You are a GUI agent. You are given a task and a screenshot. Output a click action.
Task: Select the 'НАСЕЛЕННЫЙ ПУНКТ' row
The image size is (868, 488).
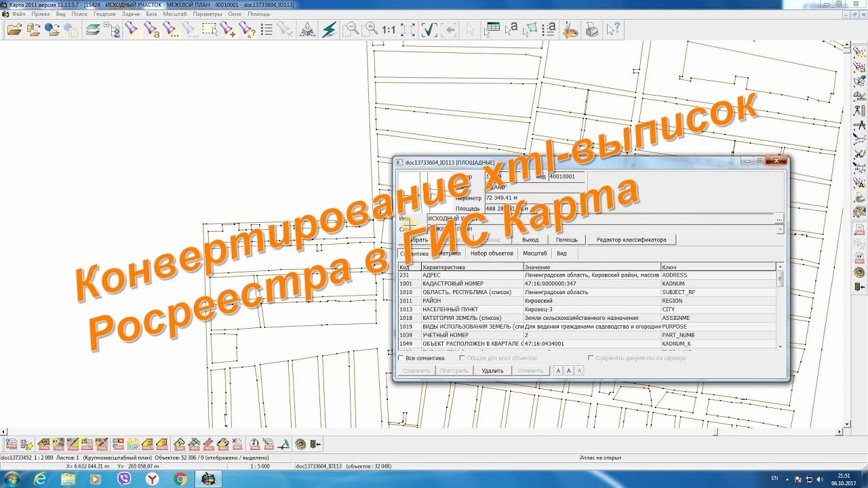[587, 309]
